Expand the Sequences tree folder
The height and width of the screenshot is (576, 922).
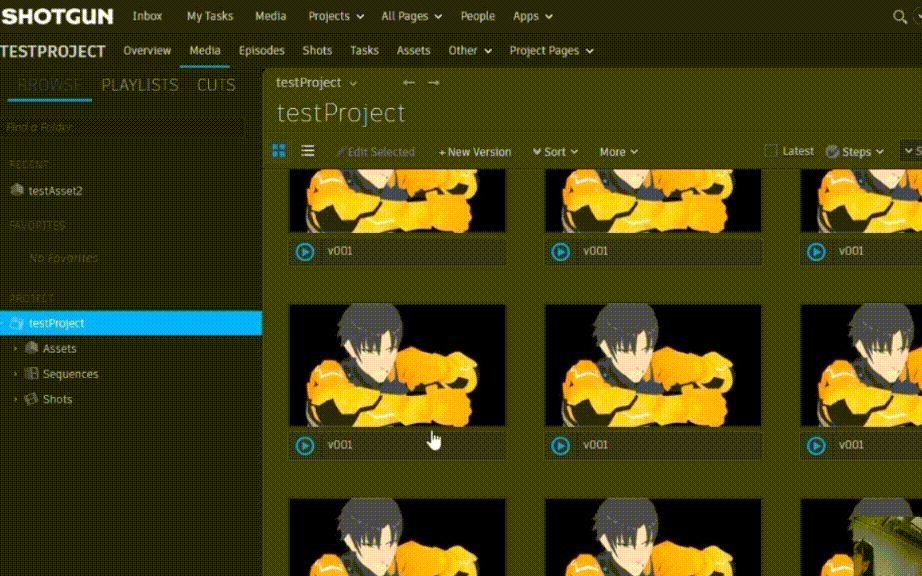15,374
